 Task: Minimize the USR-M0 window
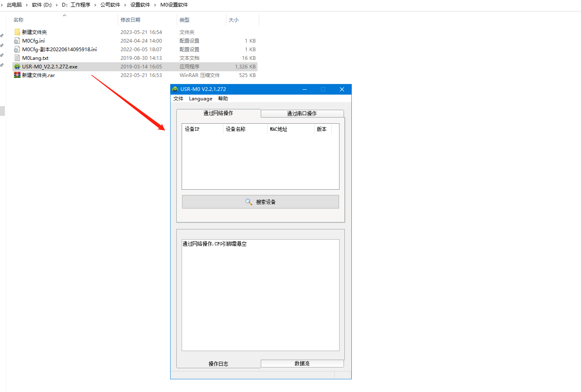coord(305,89)
